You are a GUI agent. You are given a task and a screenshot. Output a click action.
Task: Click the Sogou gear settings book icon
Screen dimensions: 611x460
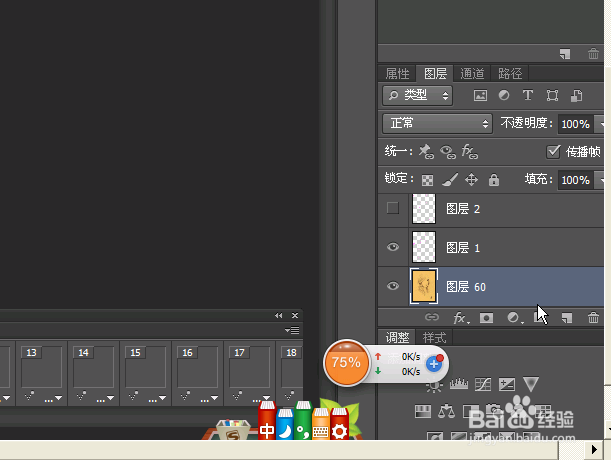click(x=339, y=423)
